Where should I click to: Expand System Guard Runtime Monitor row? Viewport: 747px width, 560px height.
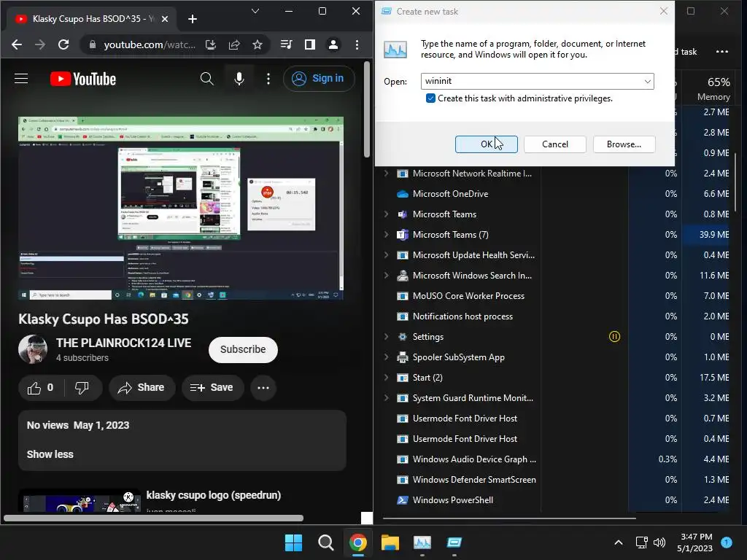pyautogui.click(x=386, y=397)
